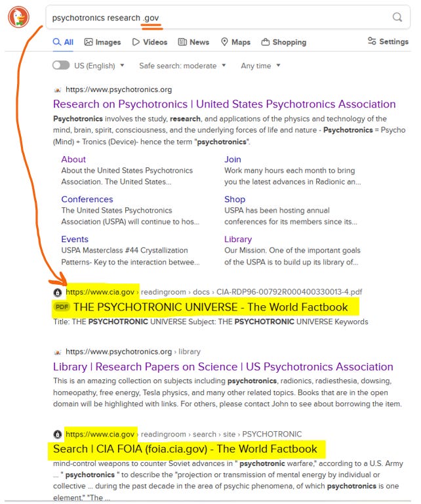This screenshot has width=421, height=504.
Task: Open the Safe search: moderate dropdown
Action: [x=182, y=66]
